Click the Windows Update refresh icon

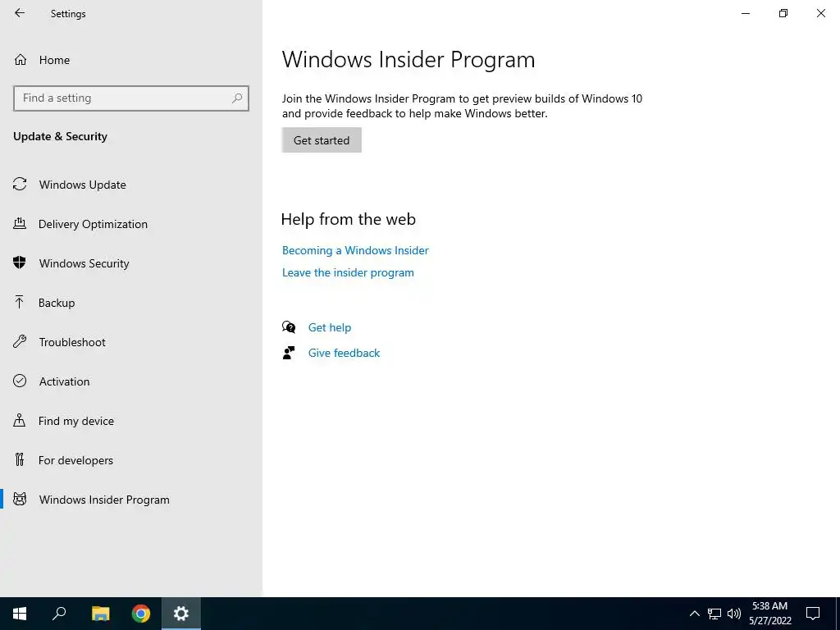click(x=20, y=185)
